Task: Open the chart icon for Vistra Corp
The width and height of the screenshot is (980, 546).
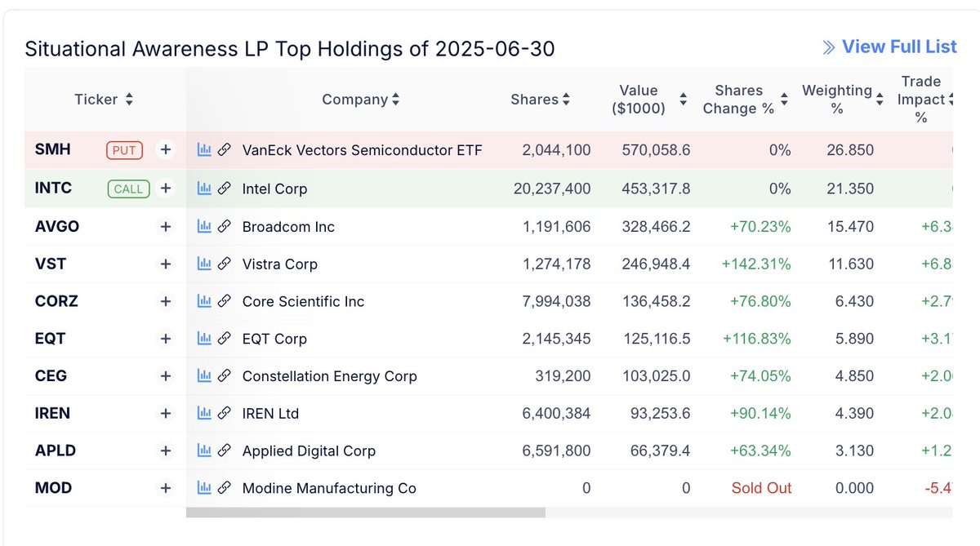Action: pyautogui.click(x=204, y=264)
